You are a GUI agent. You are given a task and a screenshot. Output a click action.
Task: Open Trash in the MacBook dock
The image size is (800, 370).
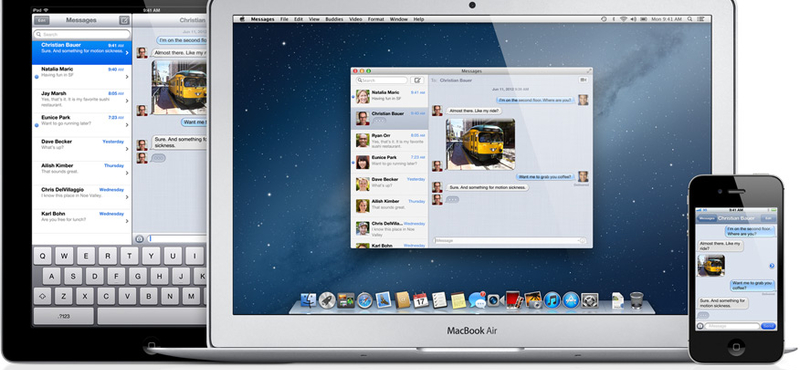coord(637,300)
